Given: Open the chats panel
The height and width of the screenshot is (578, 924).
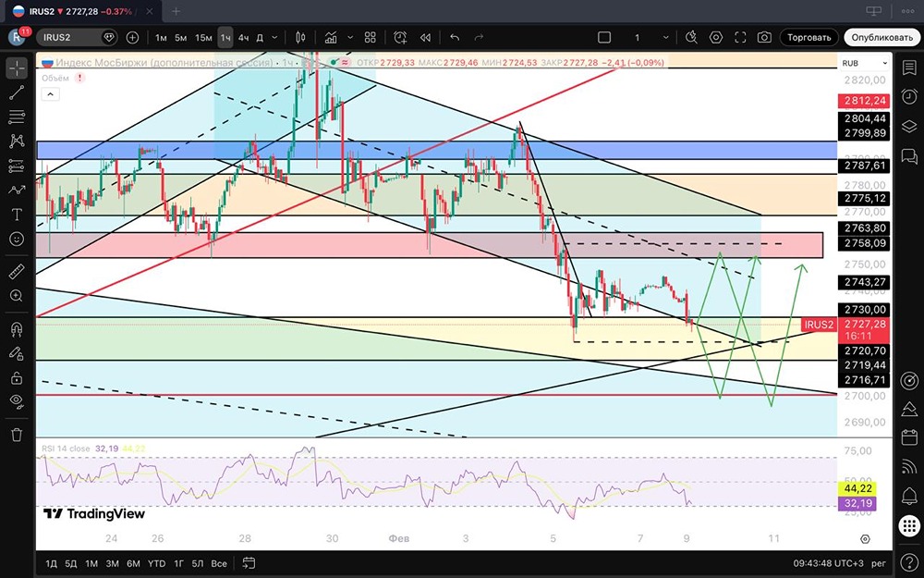Looking at the screenshot, I should click(909, 155).
